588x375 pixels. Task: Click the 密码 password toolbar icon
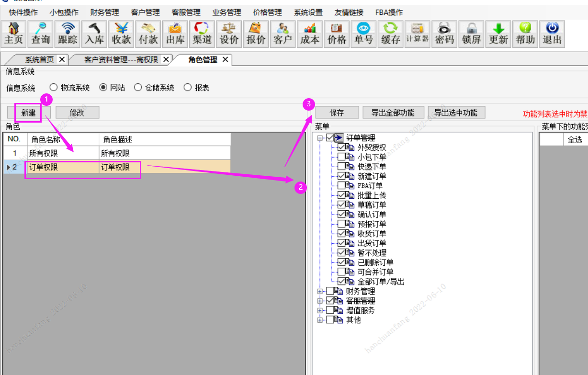[x=444, y=34]
